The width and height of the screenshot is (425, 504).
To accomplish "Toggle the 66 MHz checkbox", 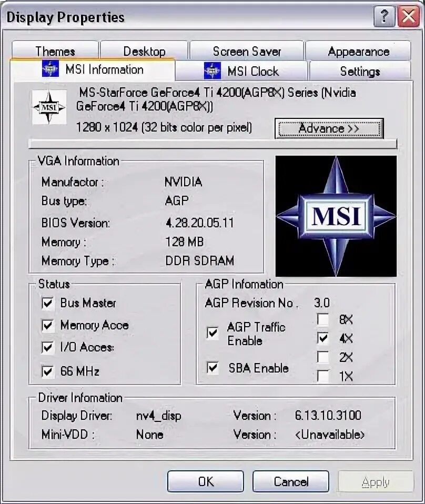I will (x=47, y=371).
